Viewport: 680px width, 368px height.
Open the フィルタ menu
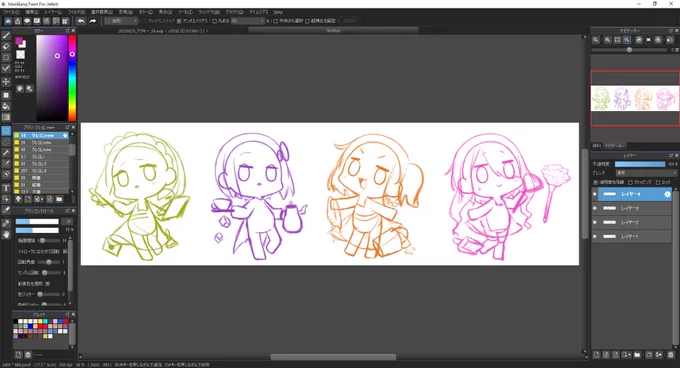coord(76,12)
